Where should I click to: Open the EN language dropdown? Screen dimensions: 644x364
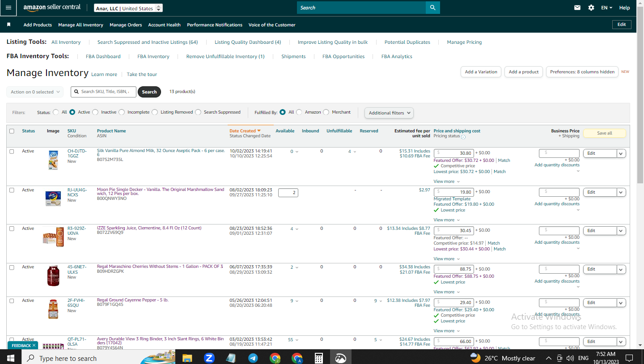[606, 8]
